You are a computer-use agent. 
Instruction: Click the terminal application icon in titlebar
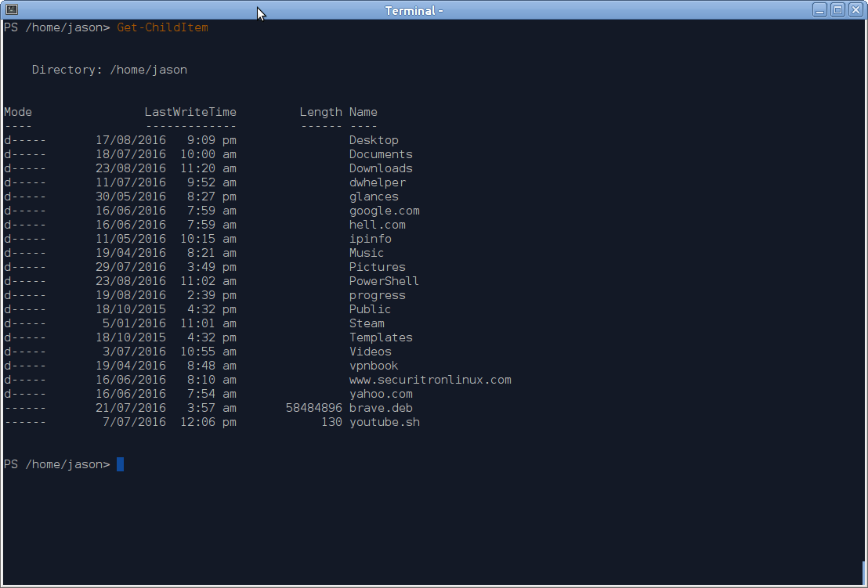tap(11, 9)
